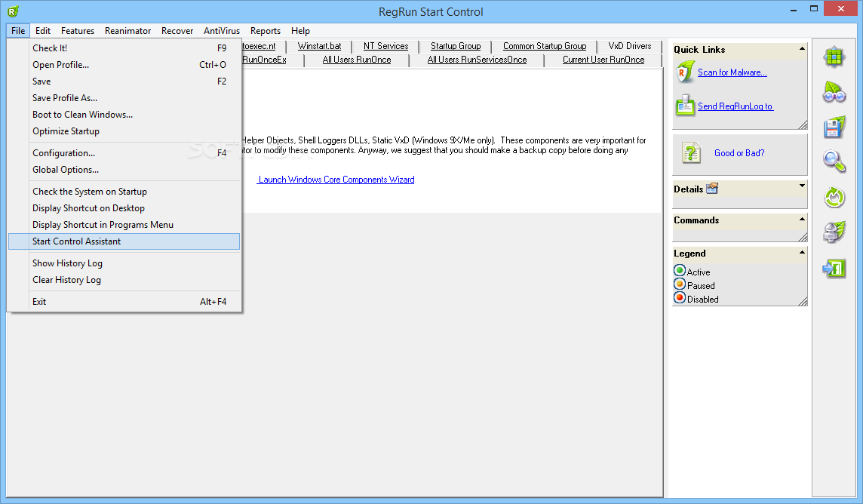Choose Save Profile As... entry
863x504 pixels.
pyautogui.click(x=124, y=97)
